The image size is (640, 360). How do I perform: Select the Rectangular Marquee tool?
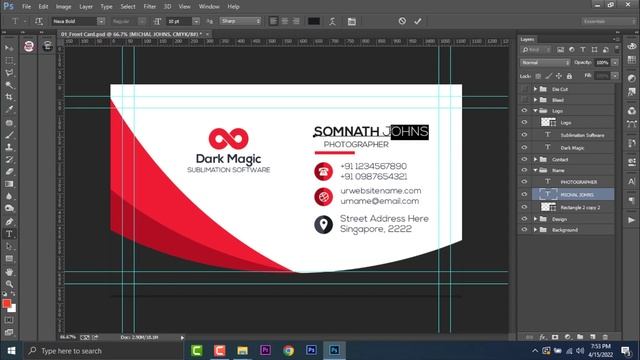coord(9,60)
